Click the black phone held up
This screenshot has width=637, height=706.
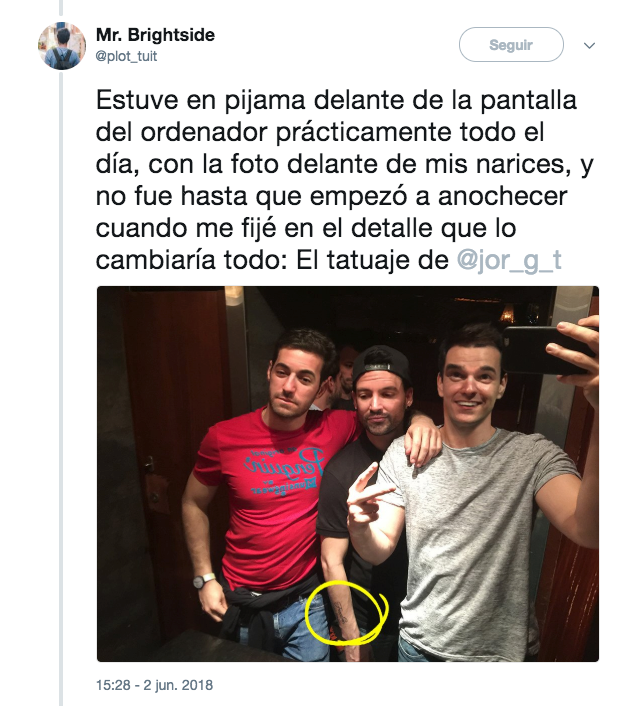click(547, 350)
